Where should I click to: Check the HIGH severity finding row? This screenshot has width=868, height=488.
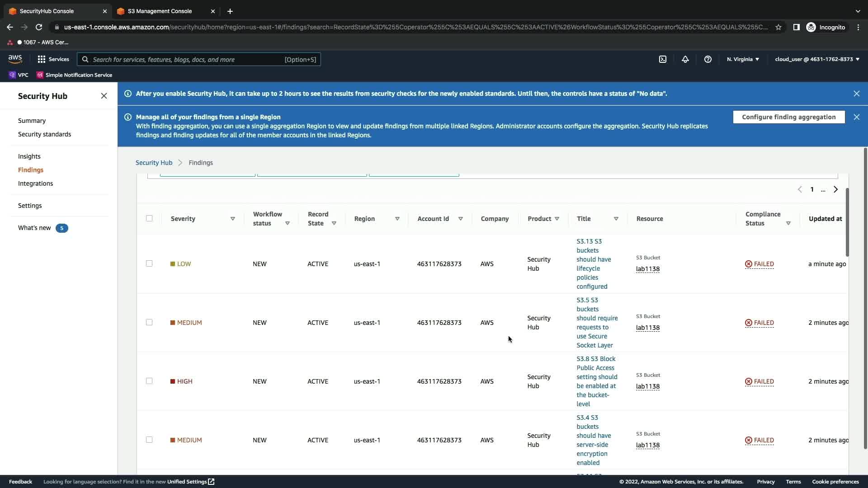click(x=149, y=381)
